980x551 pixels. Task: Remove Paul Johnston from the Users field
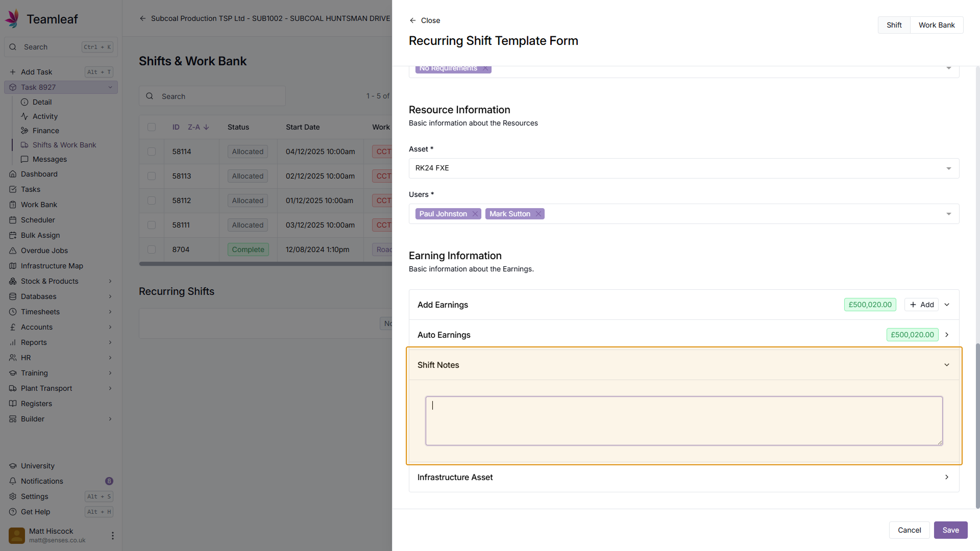475,214
